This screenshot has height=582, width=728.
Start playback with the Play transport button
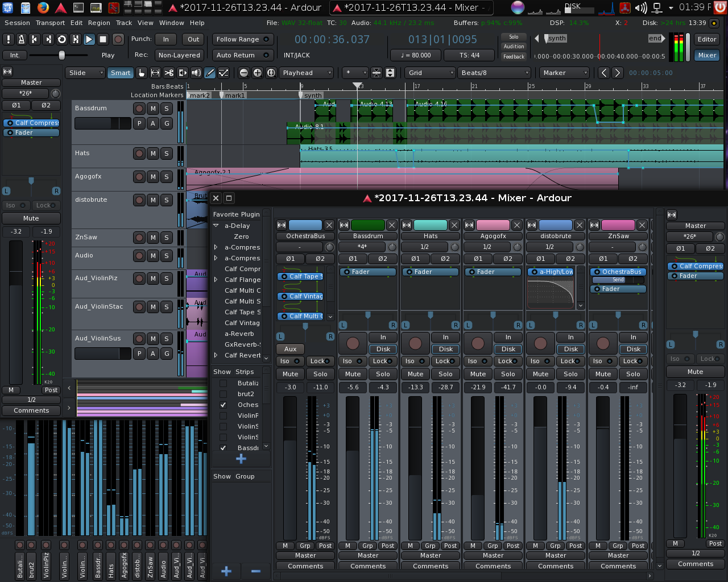[89, 39]
